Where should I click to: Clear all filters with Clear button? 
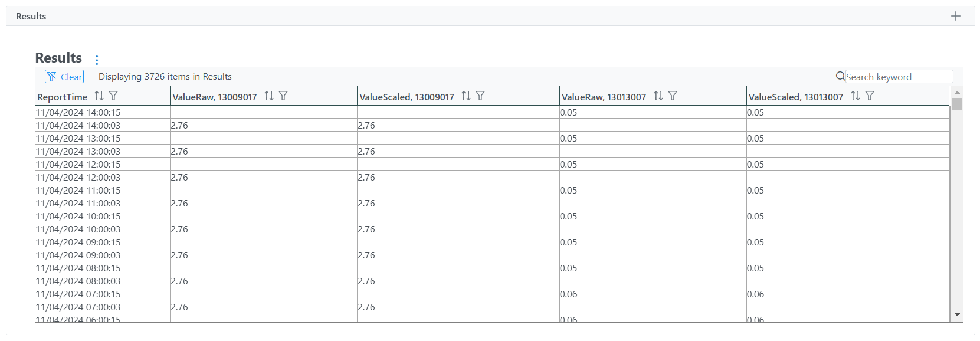[64, 77]
